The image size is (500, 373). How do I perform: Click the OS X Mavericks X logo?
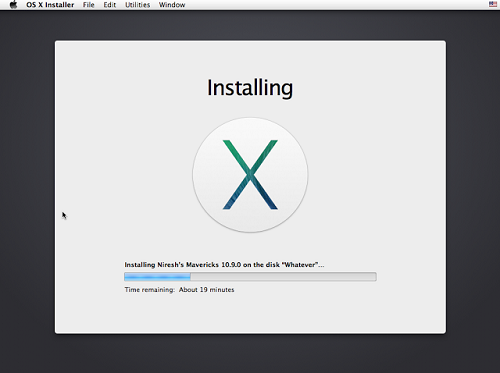[250, 175]
